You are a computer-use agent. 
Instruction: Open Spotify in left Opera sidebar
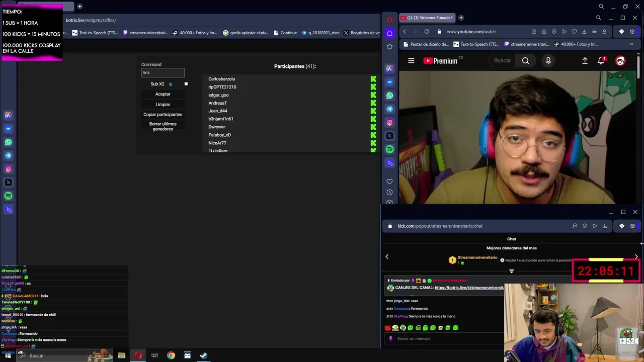pos(8,196)
